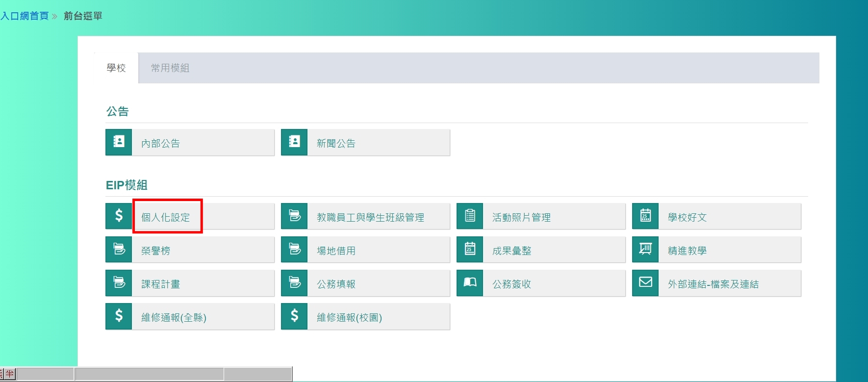Click the open book icon for 公務簽收
Image resolution: width=868 pixels, height=382 pixels.
coord(470,283)
